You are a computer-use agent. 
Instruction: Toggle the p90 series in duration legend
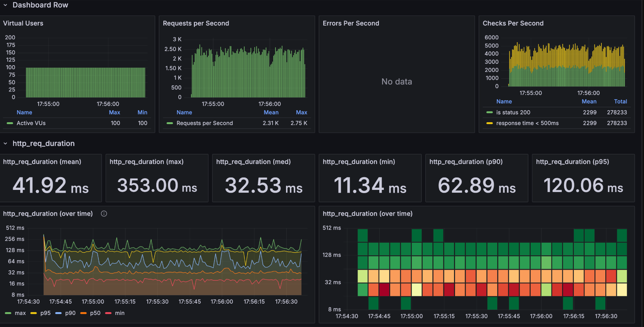click(70, 313)
